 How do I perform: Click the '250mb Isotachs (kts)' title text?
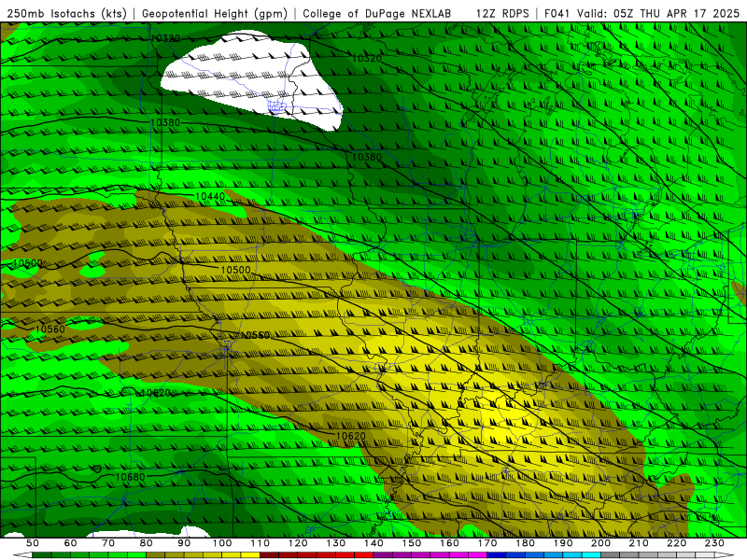[x=66, y=14]
